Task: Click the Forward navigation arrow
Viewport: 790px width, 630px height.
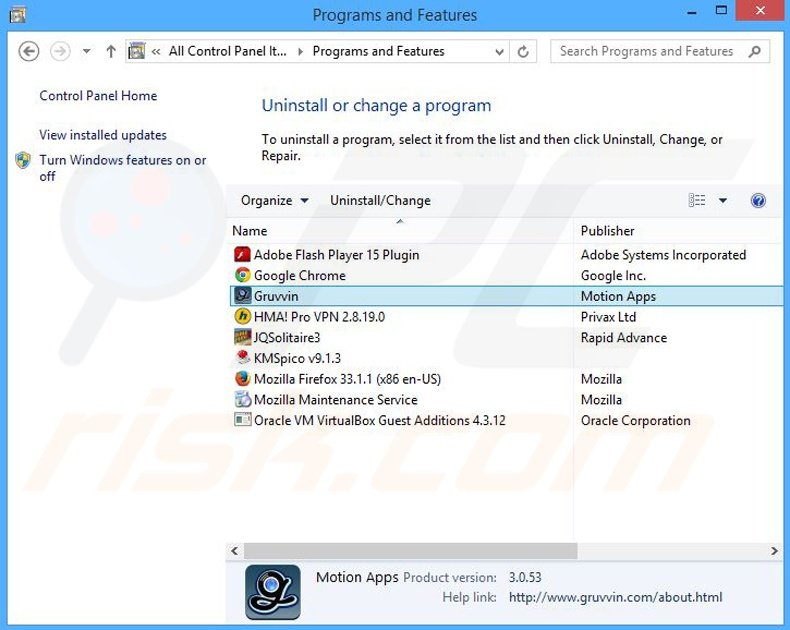Action: [x=60, y=51]
